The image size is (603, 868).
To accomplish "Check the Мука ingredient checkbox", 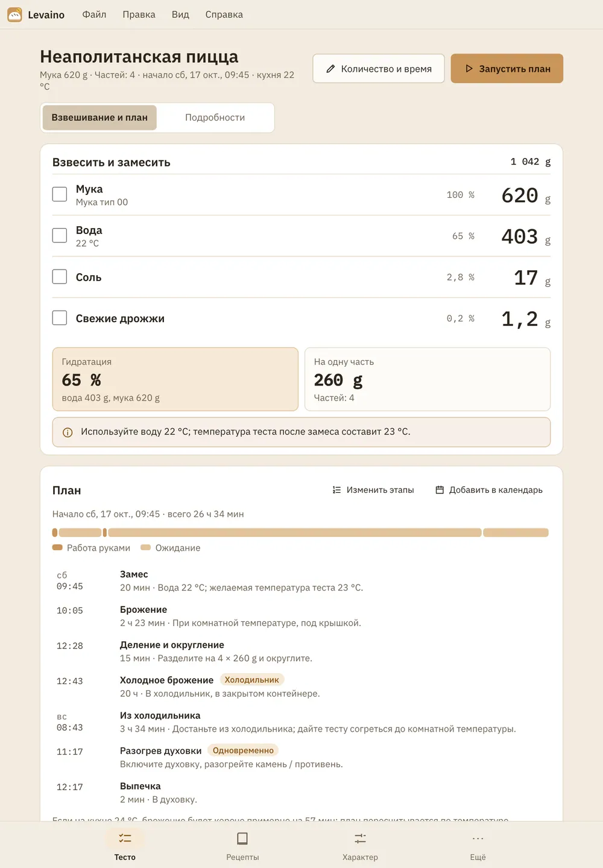I will tap(60, 194).
